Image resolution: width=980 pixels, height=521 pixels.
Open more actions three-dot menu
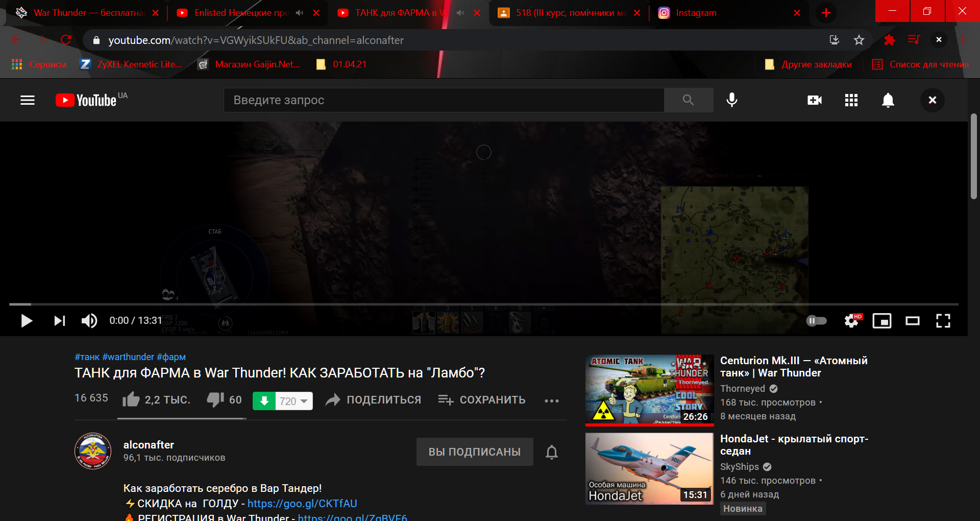552,401
